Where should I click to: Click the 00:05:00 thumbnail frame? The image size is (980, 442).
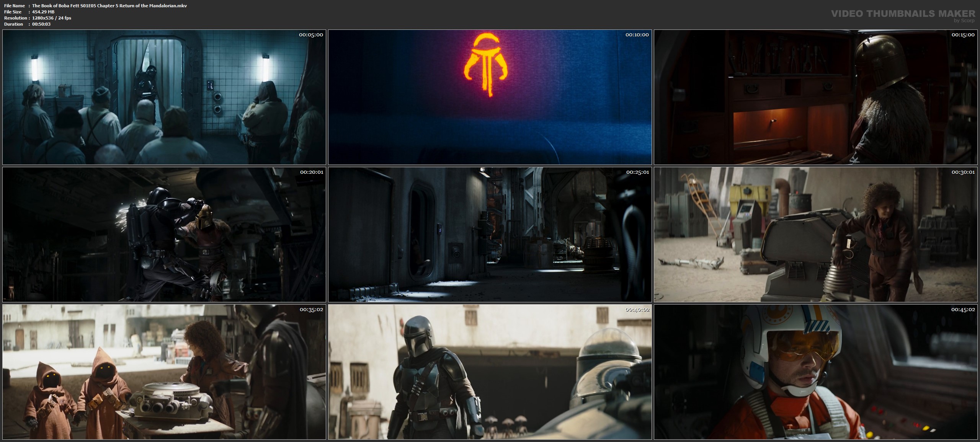164,97
